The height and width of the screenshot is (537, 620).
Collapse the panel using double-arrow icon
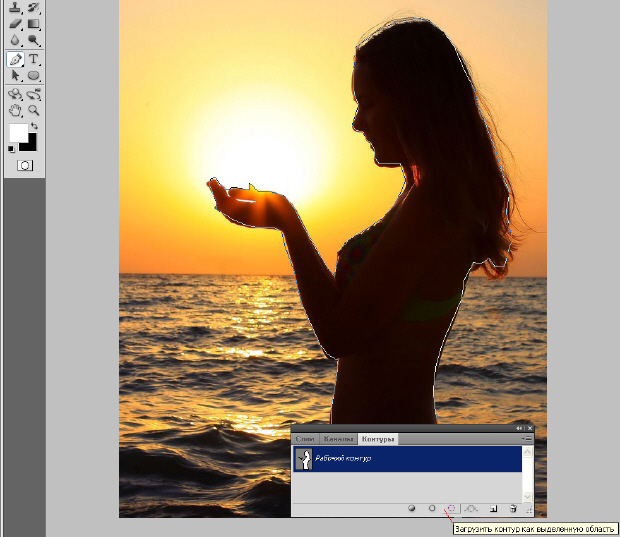pyautogui.click(x=518, y=428)
